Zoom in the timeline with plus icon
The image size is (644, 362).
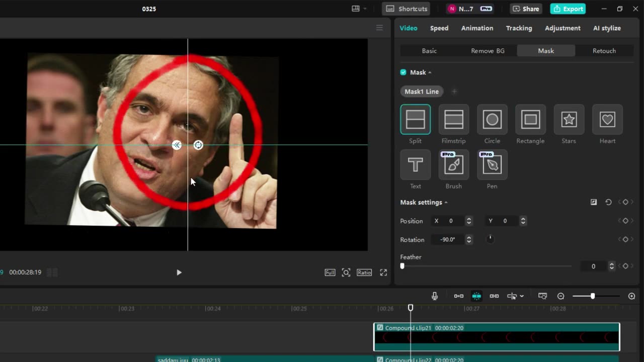point(632,296)
